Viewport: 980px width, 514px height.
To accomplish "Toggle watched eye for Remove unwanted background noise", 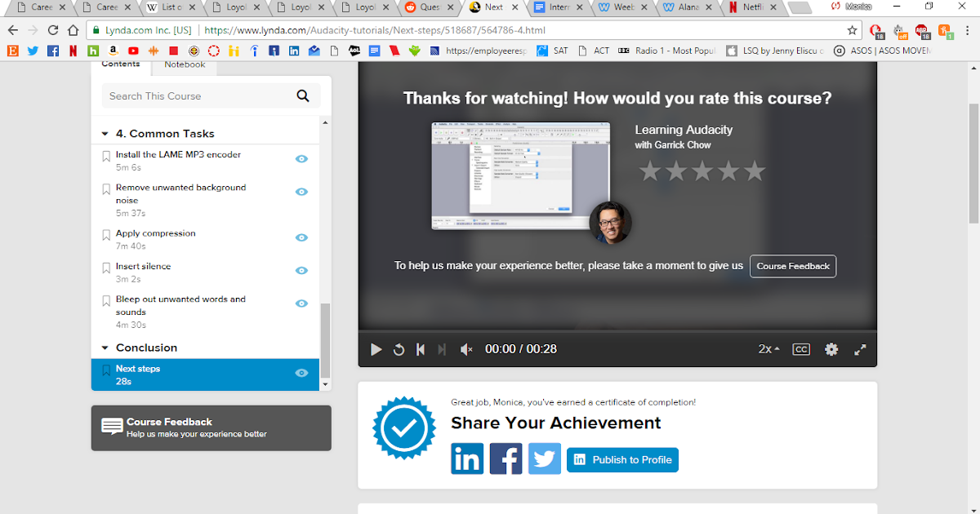I will pyautogui.click(x=301, y=192).
